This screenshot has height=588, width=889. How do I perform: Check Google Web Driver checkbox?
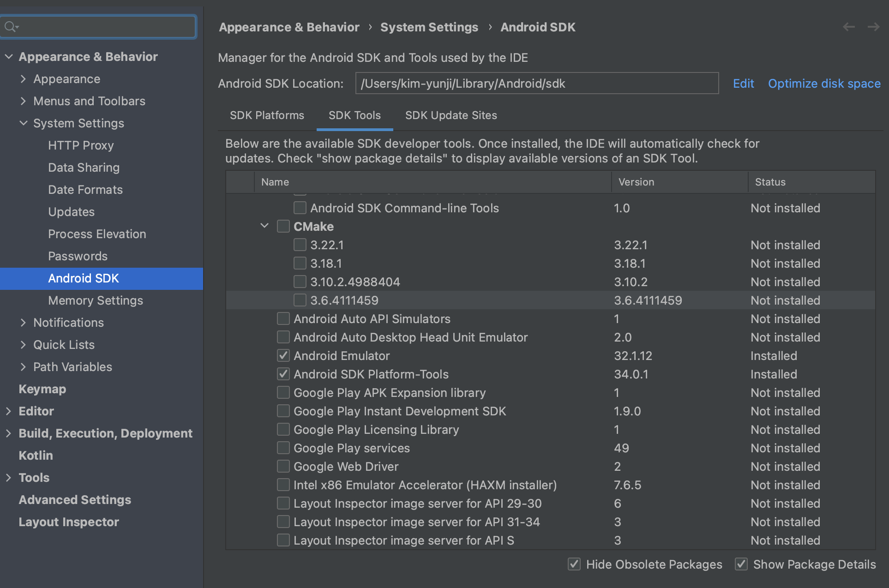pyautogui.click(x=283, y=466)
